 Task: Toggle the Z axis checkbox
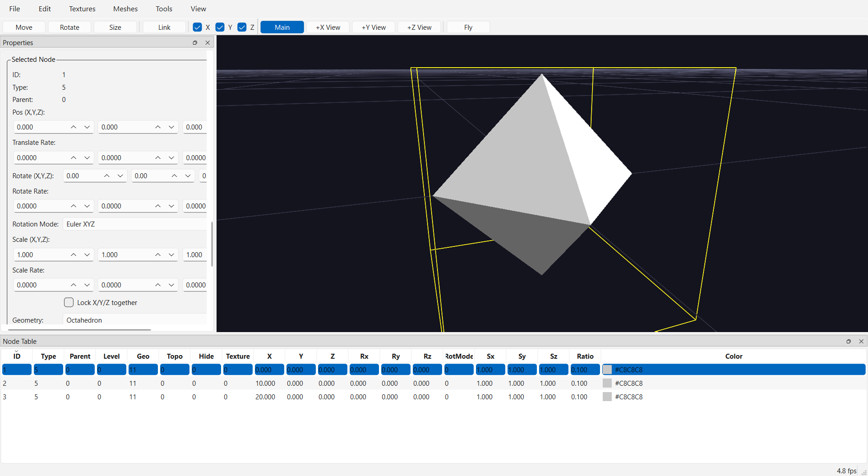tap(242, 27)
